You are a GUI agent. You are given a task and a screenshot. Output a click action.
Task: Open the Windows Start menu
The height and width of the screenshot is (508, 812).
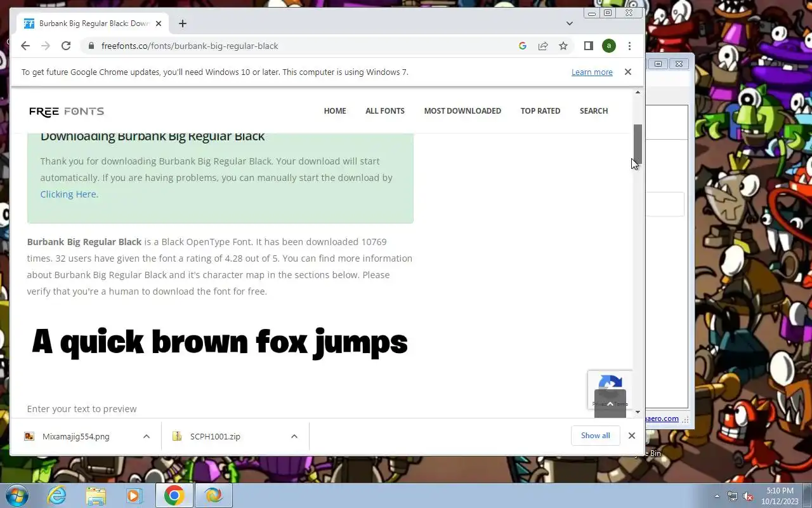[x=16, y=495]
